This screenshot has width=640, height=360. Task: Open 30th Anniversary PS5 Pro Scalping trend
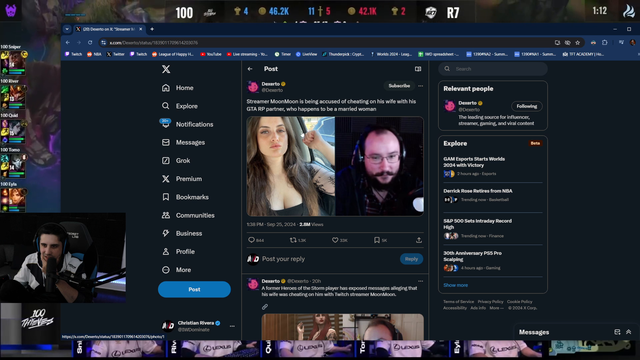(492, 260)
